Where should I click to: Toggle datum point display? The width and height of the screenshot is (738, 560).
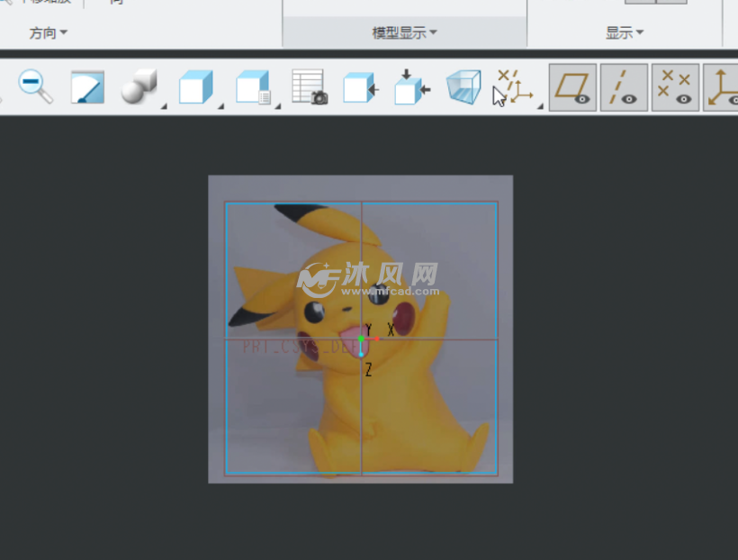pyautogui.click(x=675, y=87)
